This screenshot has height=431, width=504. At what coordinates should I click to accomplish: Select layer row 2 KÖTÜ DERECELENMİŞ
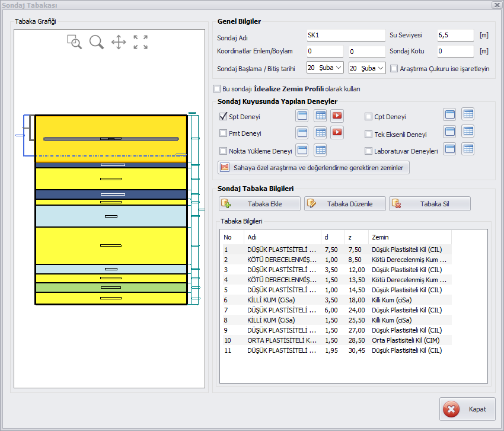pos(337,260)
